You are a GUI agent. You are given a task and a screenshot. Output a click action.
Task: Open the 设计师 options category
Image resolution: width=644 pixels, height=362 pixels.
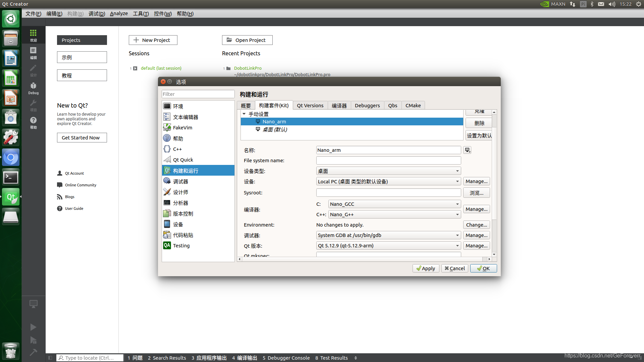click(198, 192)
